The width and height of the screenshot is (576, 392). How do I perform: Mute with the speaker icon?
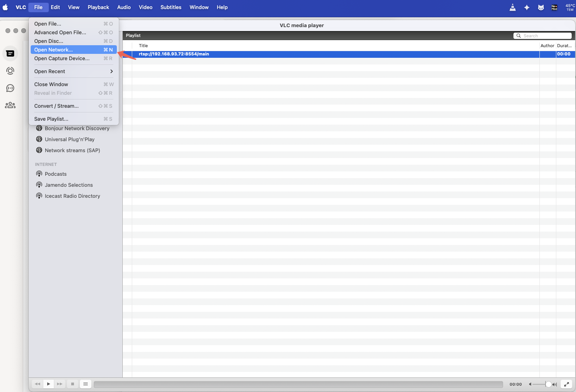tap(530, 385)
